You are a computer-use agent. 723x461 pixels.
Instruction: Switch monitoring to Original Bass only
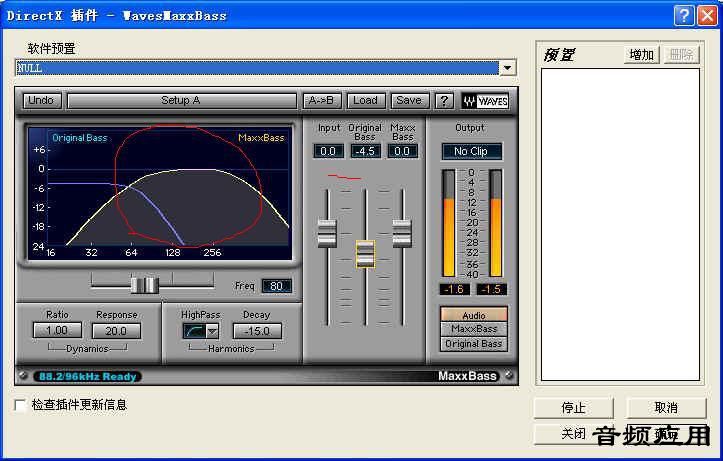click(x=474, y=344)
